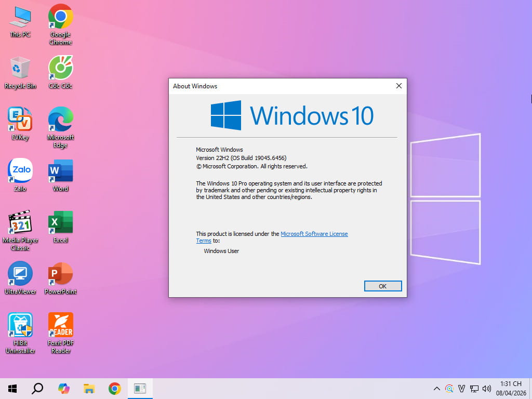The image size is (532, 399).
Task: Click the Windows User licensee text
Action: (x=221, y=251)
